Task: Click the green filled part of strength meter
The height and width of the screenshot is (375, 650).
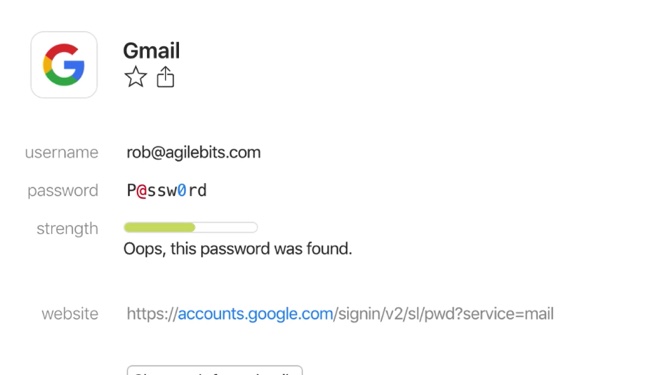Action: click(160, 227)
